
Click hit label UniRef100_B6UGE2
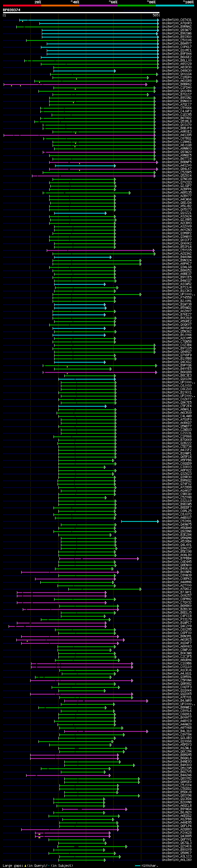tap(177, 57)
